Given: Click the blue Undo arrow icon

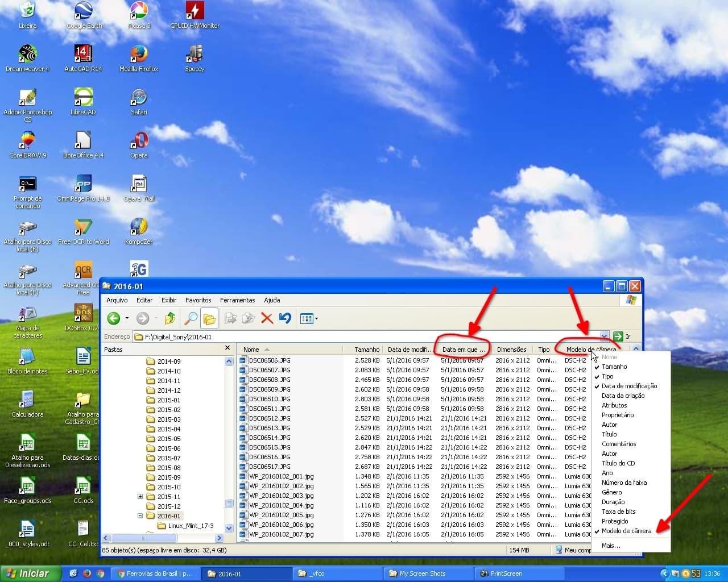Looking at the screenshot, I should 285,318.
